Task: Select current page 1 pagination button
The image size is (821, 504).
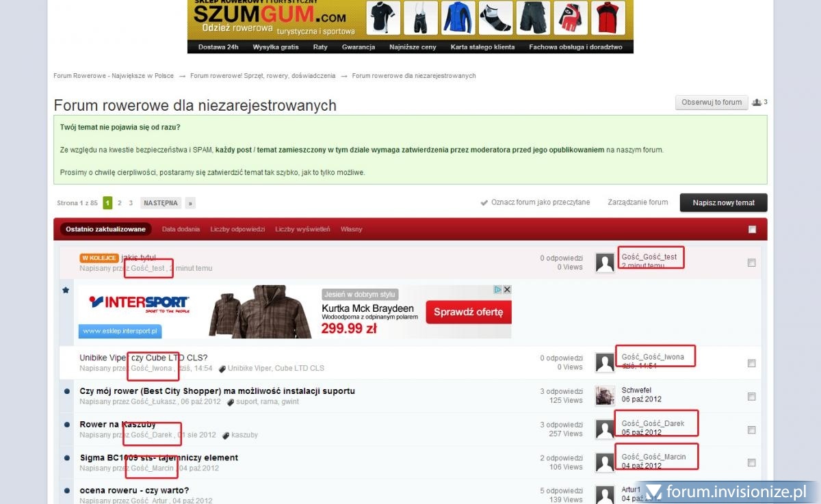Action: [107, 203]
